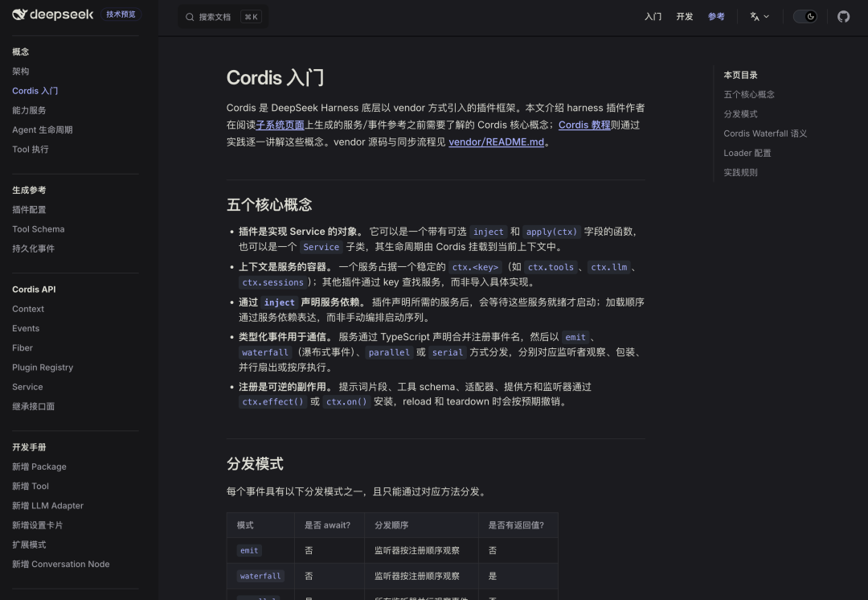This screenshot has height=600, width=868.
Task: Open 新增 Package in 开发手册
Action: 39,466
